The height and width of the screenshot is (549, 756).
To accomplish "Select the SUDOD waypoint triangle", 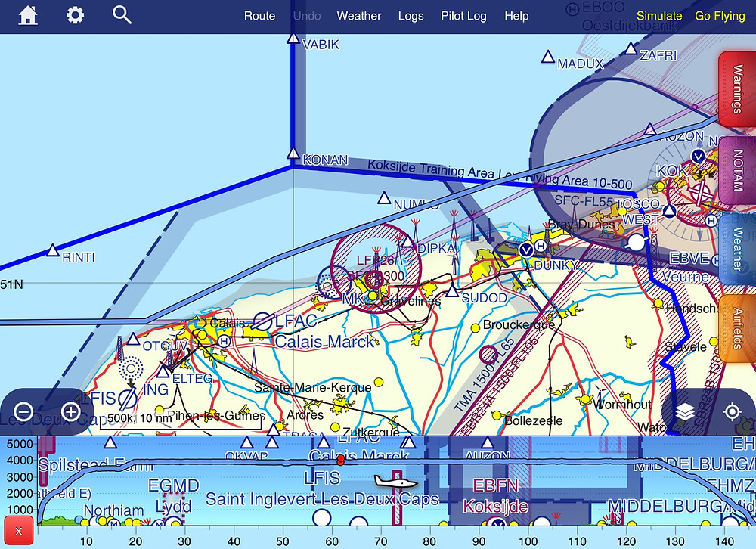I will 452,291.
